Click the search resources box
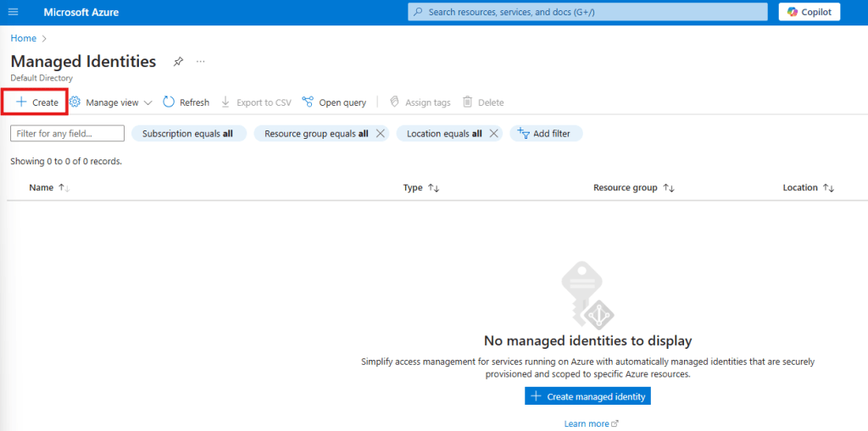 pyautogui.click(x=587, y=12)
